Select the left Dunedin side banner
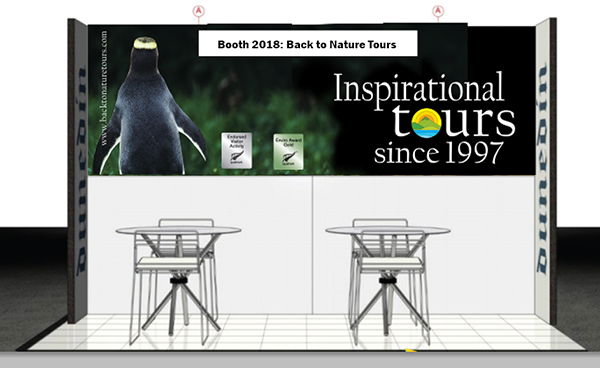Image resolution: width=600 pixels, height=368 pixels. (81, 171)
